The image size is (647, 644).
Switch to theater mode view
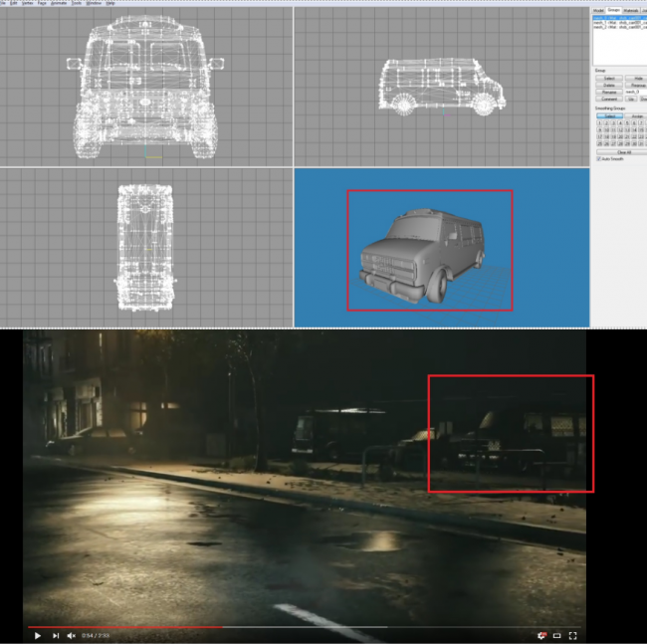[x=557, y=635]
